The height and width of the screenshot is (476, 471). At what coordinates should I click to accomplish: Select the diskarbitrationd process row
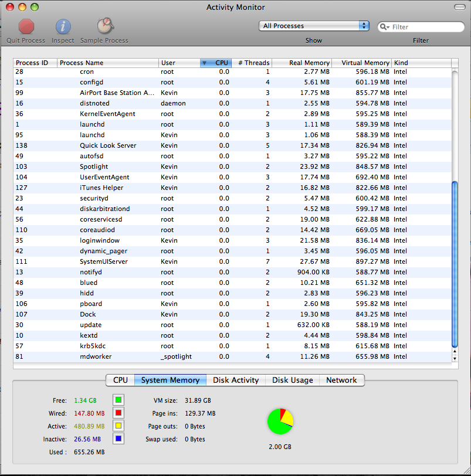pos(233,209)
